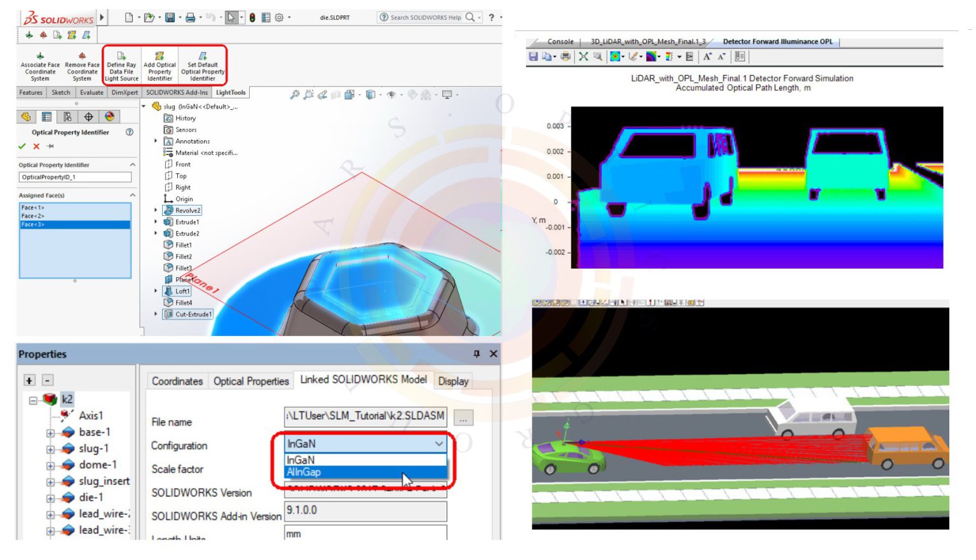
Task: Click the file name browse ellipsis button
Action: (x=463, y=418)
